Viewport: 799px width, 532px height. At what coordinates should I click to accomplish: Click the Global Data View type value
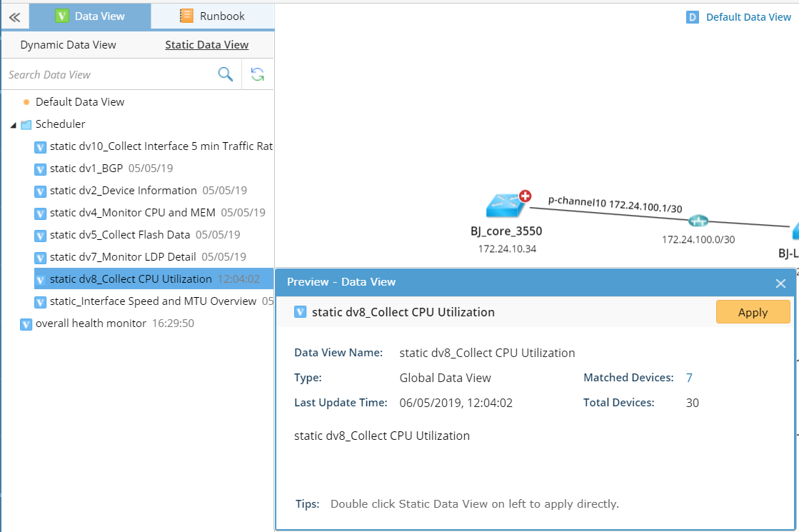tap(445, 378)
